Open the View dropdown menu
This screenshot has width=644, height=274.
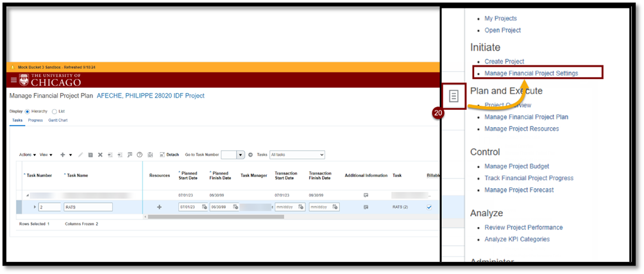46,155
